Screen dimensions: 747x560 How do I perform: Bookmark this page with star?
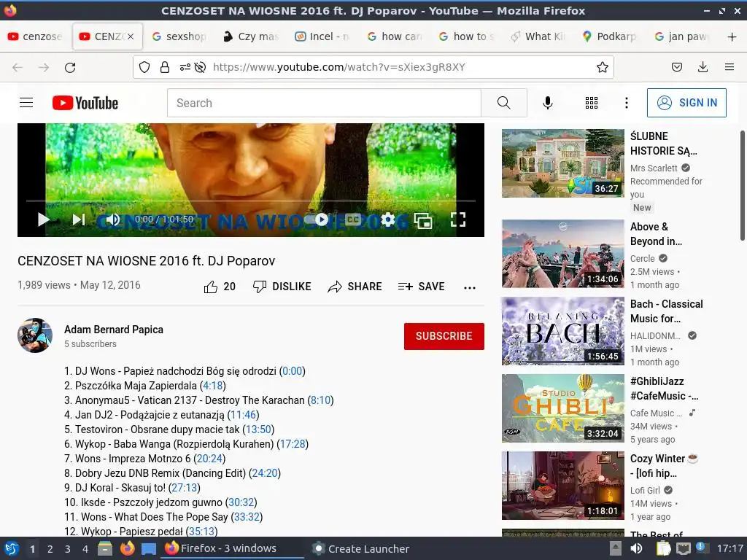pos(602,67)
